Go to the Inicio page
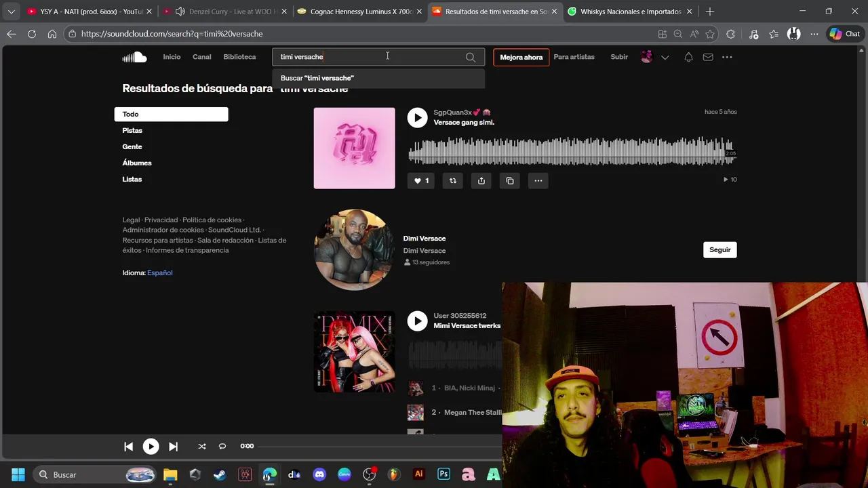 click(172, 57)
